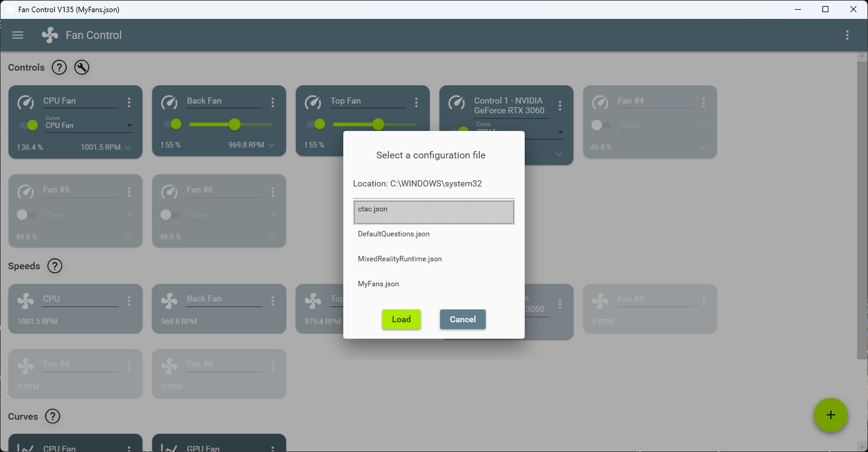Click the Cancel button
This screenshot has height=452, width=868.
[x=463, y=319]
